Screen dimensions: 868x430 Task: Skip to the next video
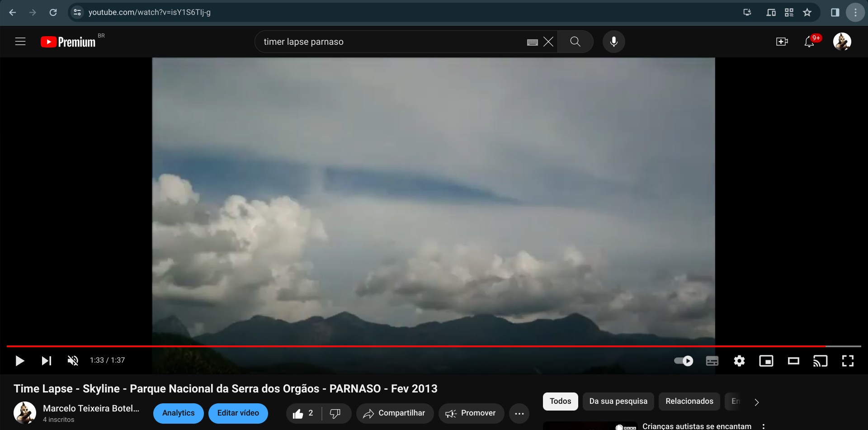point(46,361)
